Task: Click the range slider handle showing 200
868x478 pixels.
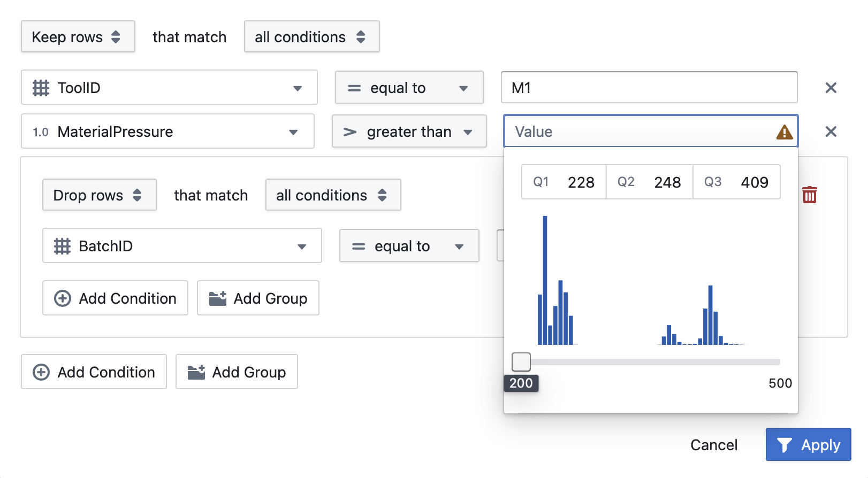Action: point(521,362)
